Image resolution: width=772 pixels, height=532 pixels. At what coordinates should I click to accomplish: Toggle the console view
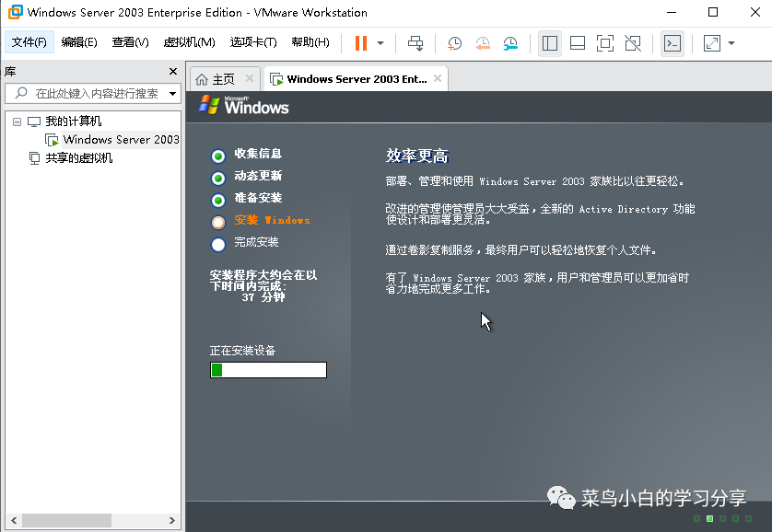click(673, 43)
